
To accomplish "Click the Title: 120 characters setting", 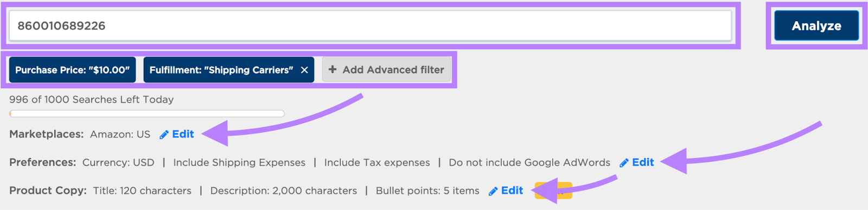I will [x=142, y=191].
